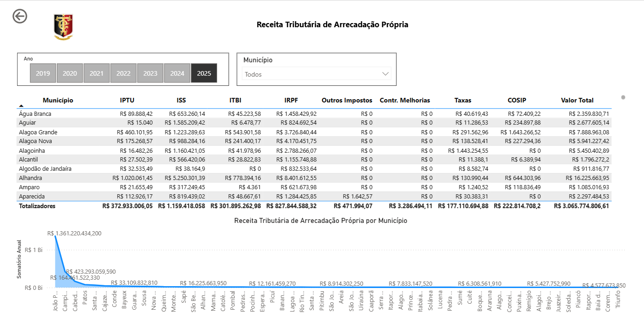Open the Município dropdown
This screenshot has height=318, width=644.
316,74
